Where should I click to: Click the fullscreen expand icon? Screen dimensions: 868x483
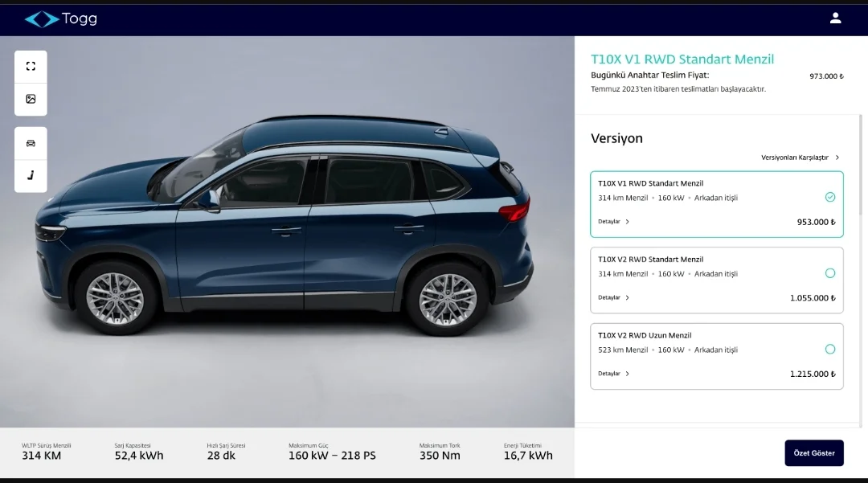pyautogui.click(x=31, y=67)
